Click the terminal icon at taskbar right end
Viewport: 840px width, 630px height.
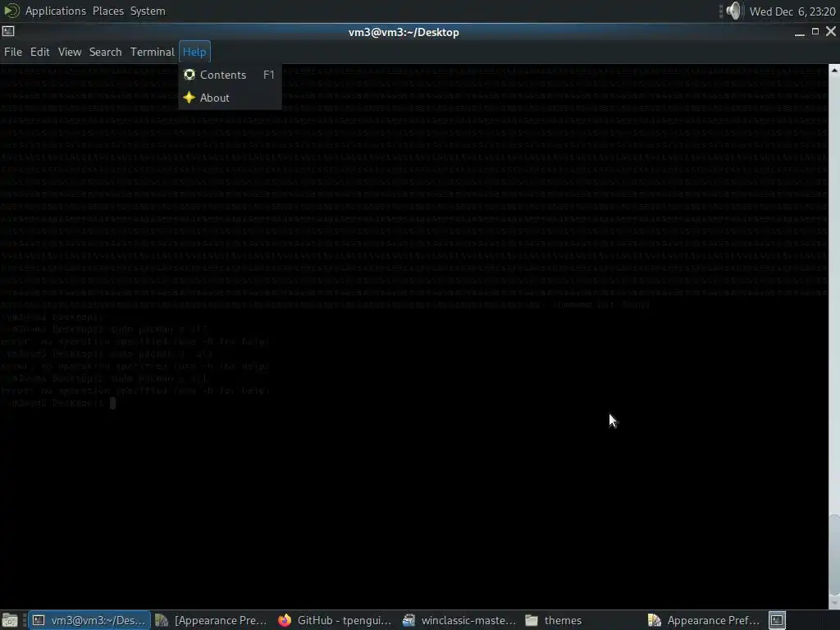click(777, 620)
